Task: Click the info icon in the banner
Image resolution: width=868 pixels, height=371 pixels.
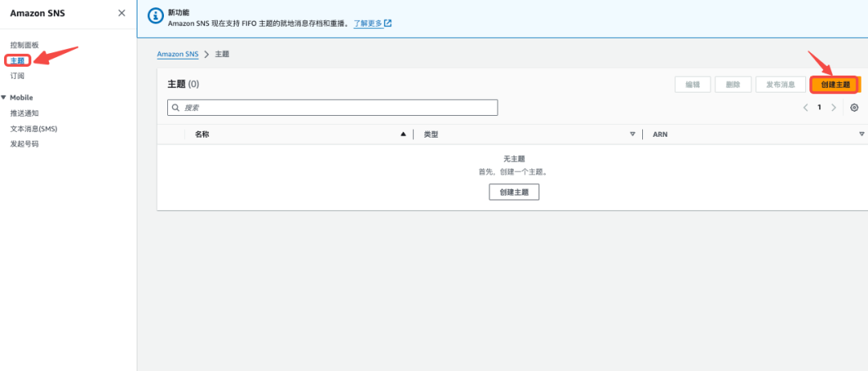Action: tap(155, 17)
